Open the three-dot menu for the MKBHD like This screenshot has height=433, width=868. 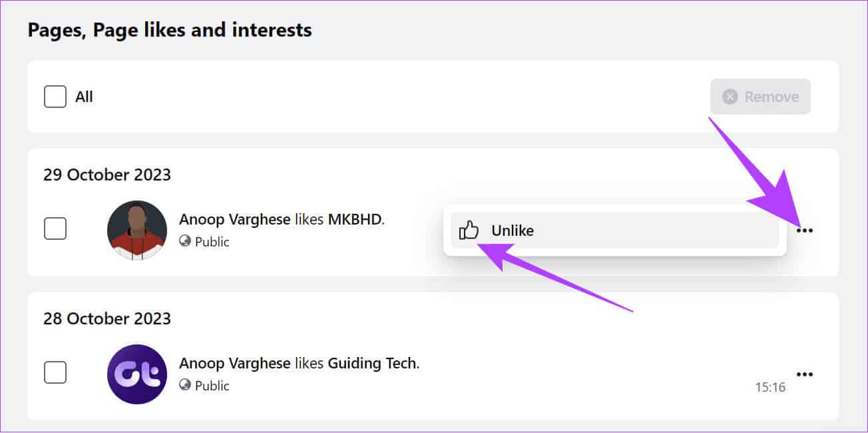click(805, 230)
